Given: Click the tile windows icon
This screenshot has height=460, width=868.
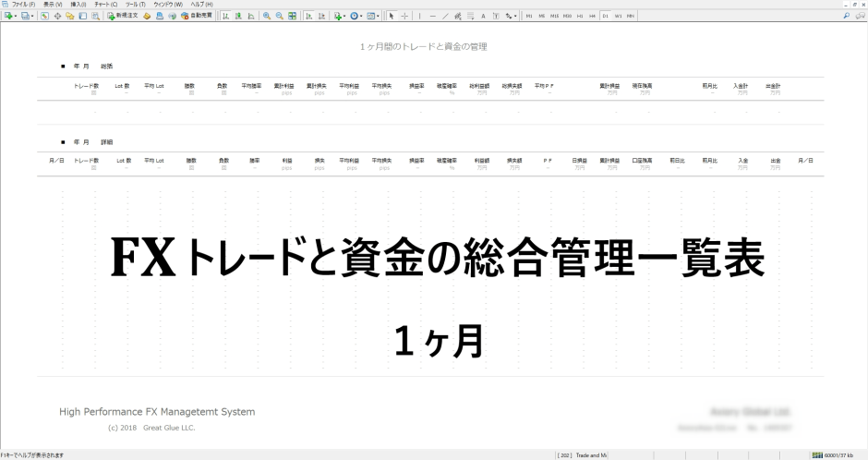Looking at the screenshot, I should 293,16.
